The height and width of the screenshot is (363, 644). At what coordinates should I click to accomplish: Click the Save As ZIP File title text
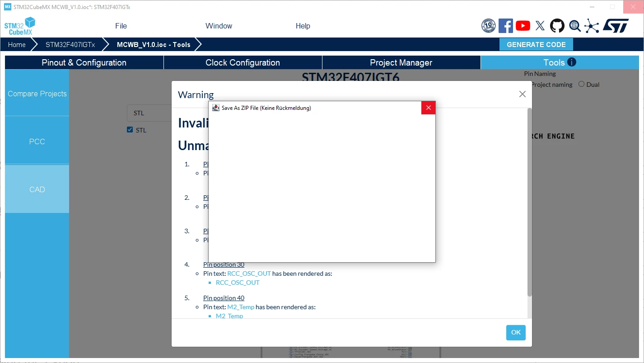click(x=266, y=108)
